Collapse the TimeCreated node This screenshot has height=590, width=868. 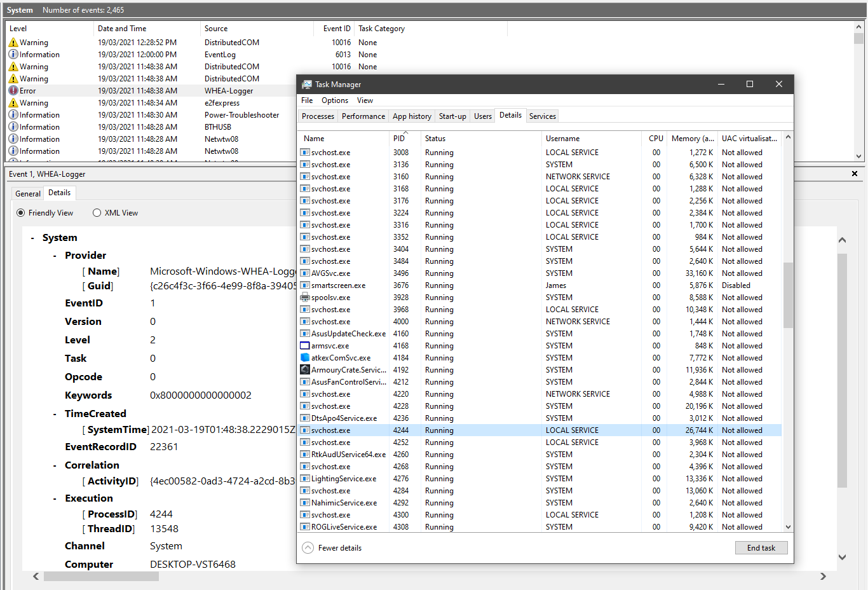[x=55, y=415]
